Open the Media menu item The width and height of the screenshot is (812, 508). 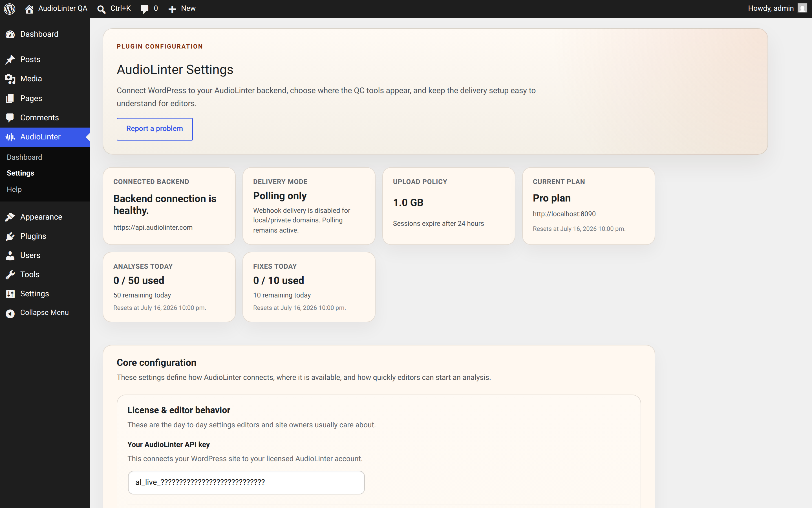click(x=45, y=79)
